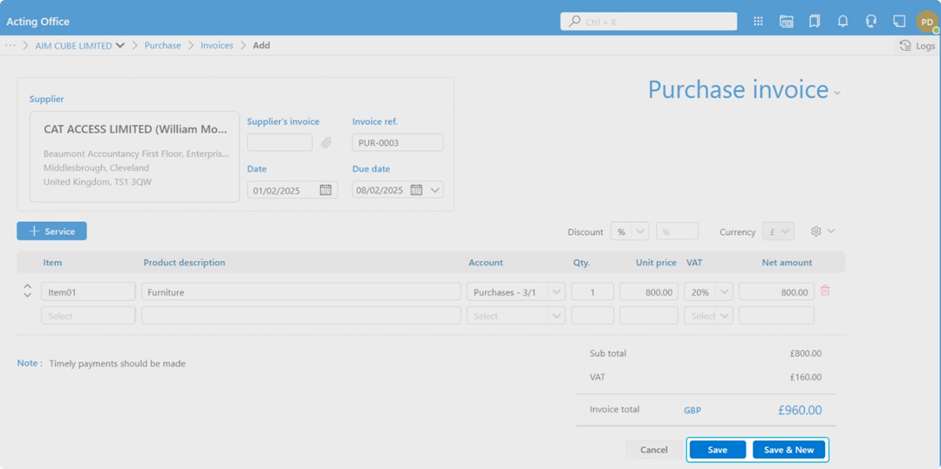The image size is (941, 469).
Task: Click the Save button
Action: (717, 450)
